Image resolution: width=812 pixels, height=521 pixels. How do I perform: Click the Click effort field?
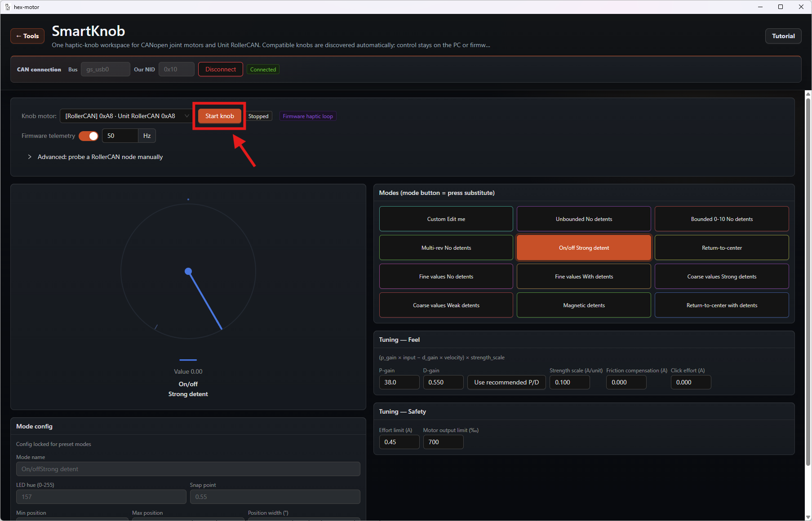tap(691, 382)
